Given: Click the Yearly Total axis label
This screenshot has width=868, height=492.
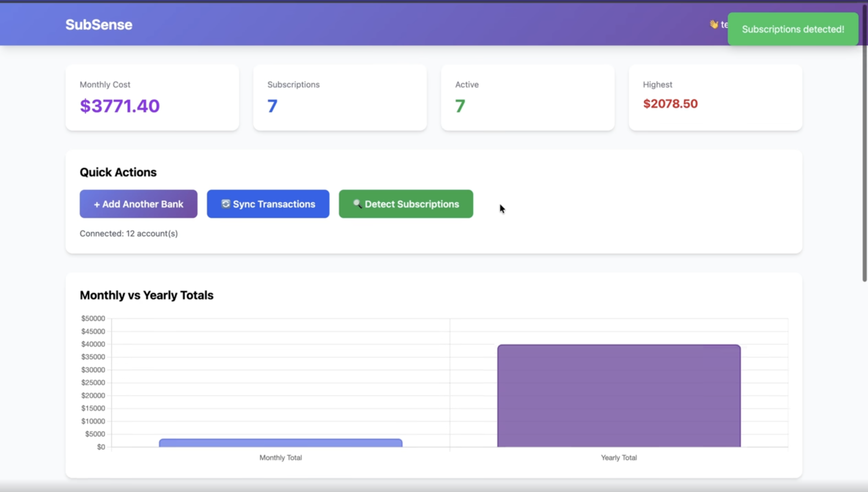Looking at the screenshot, I should click(619, 457).
